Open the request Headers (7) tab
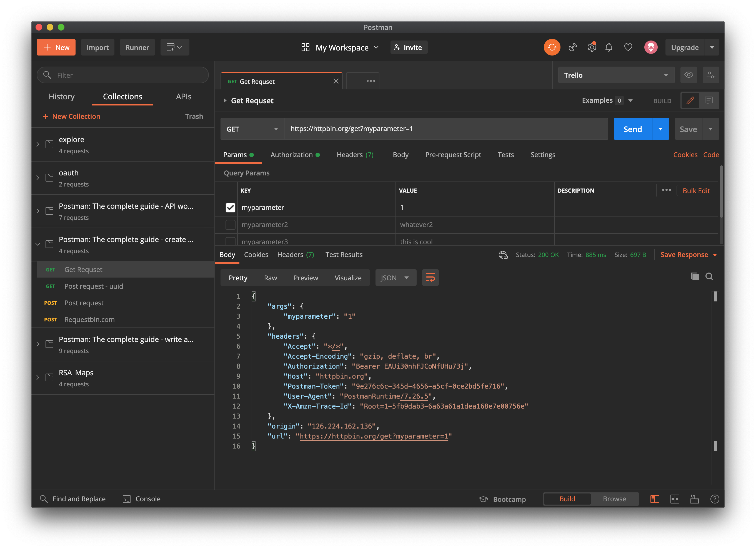 coord(355,155)
